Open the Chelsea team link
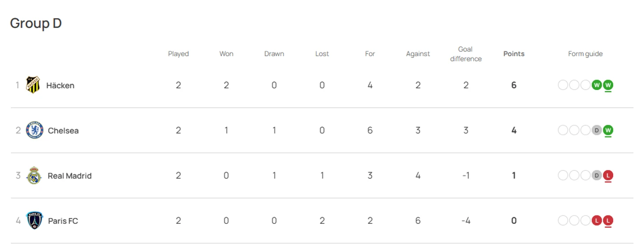644x249 pixels. tap(63, 130)
